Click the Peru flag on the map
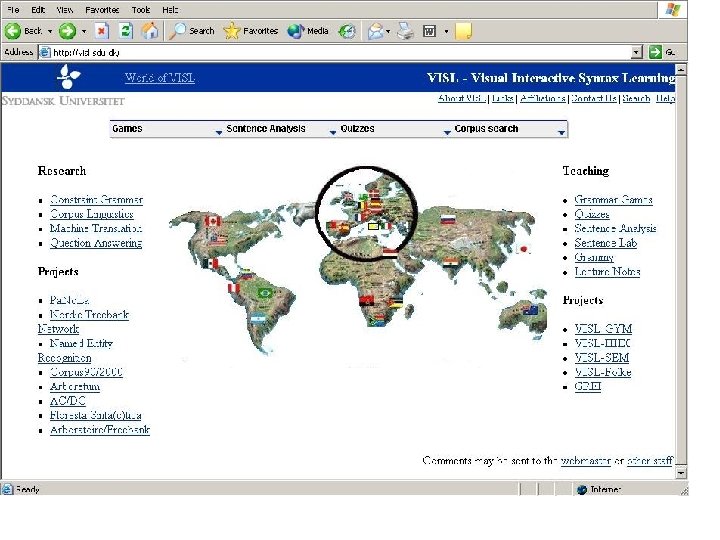Image resolution: width=720 pixels, height=540 pixels. 234,288
